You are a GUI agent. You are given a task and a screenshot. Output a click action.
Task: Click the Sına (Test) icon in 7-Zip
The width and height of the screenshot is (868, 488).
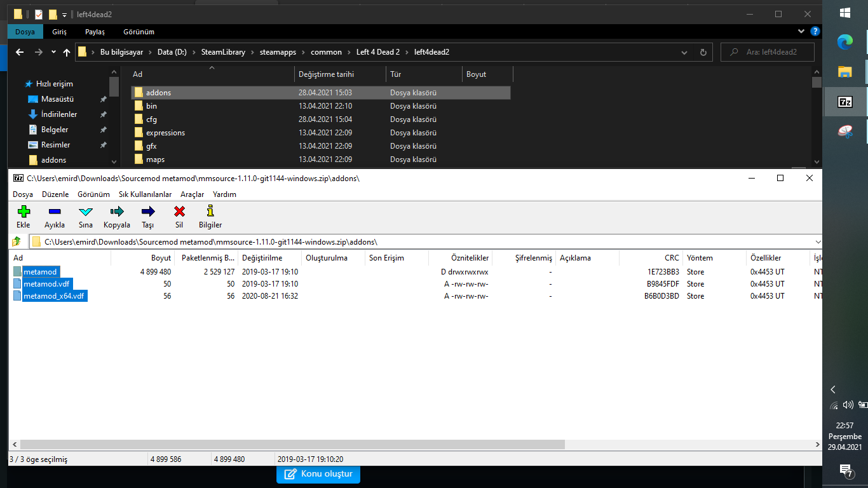tap(86, 212)
